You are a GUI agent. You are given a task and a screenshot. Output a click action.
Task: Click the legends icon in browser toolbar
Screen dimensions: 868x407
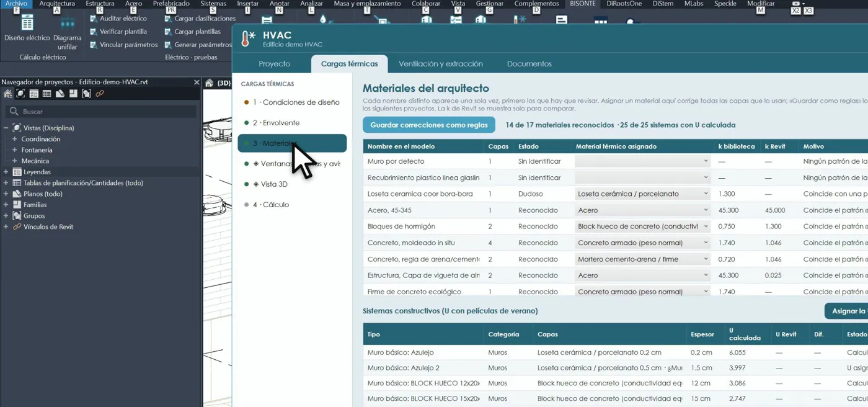coord(33,94)
